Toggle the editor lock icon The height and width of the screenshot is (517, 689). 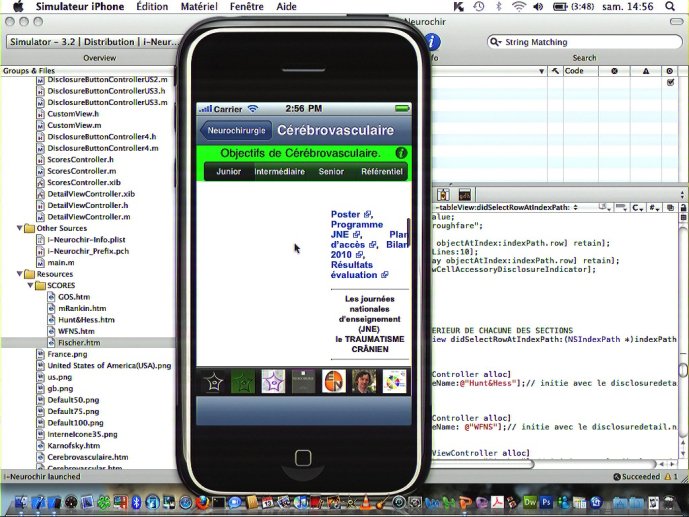coord(683,207)
